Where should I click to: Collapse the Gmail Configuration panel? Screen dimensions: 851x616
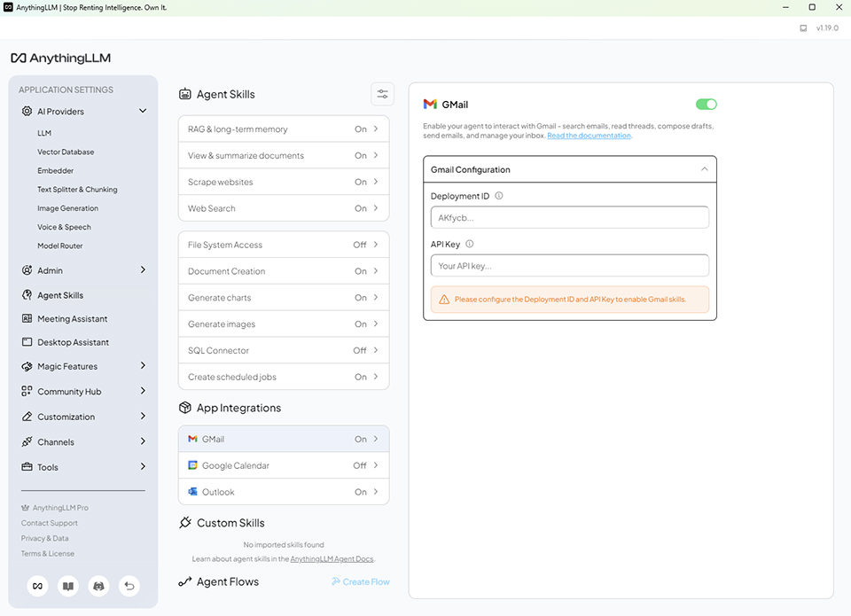tap(704, 169)
